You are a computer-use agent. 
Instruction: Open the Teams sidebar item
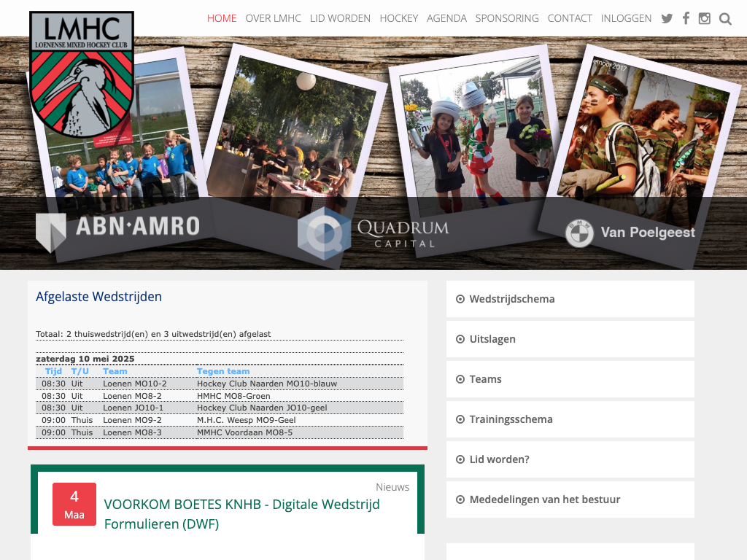point(485,379)
